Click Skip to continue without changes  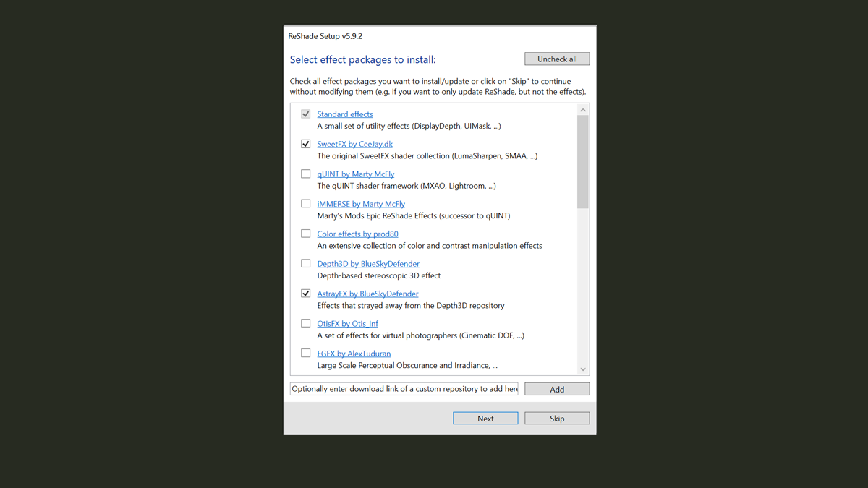click(557, 419)
